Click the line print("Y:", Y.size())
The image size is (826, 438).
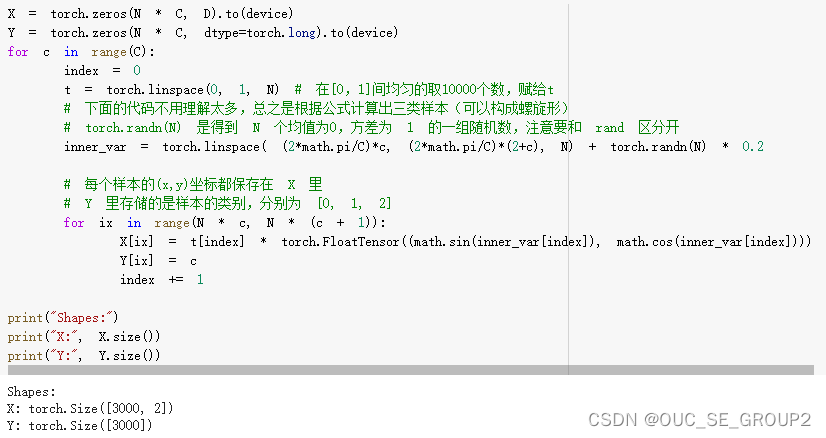click(84, 356)
